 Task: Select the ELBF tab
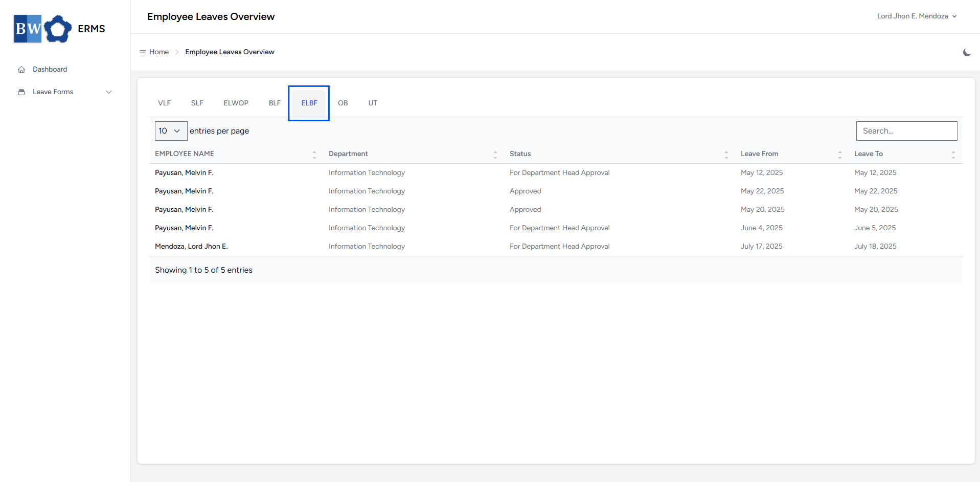(x=309, y=103)
